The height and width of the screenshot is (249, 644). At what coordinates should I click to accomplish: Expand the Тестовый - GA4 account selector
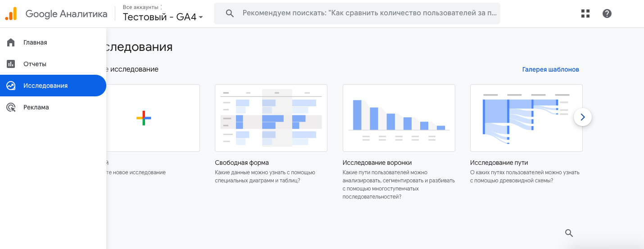tap(163, 17)
